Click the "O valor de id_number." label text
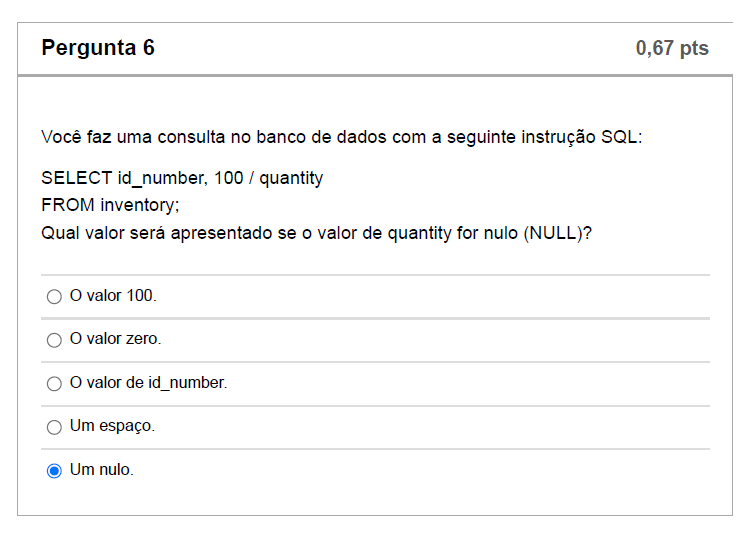 click(x=148, y=383)
